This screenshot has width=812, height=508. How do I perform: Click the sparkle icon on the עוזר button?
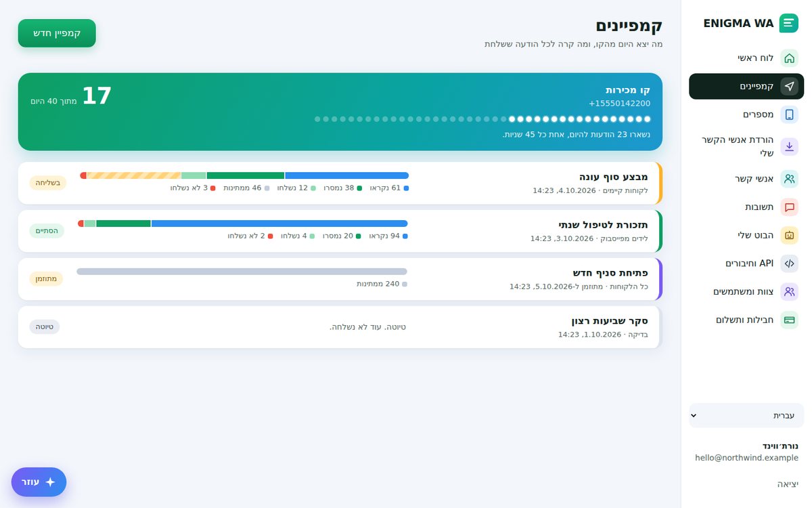coord(50,482)
